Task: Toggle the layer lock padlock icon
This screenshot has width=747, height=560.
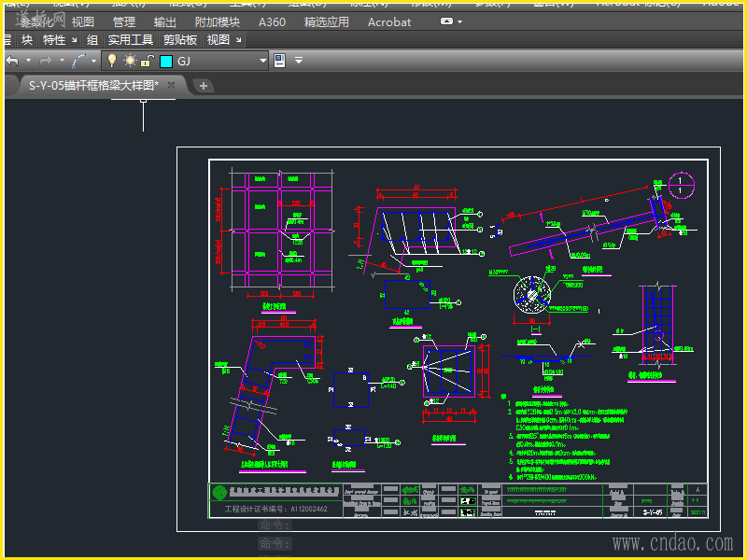Action: 147,61
